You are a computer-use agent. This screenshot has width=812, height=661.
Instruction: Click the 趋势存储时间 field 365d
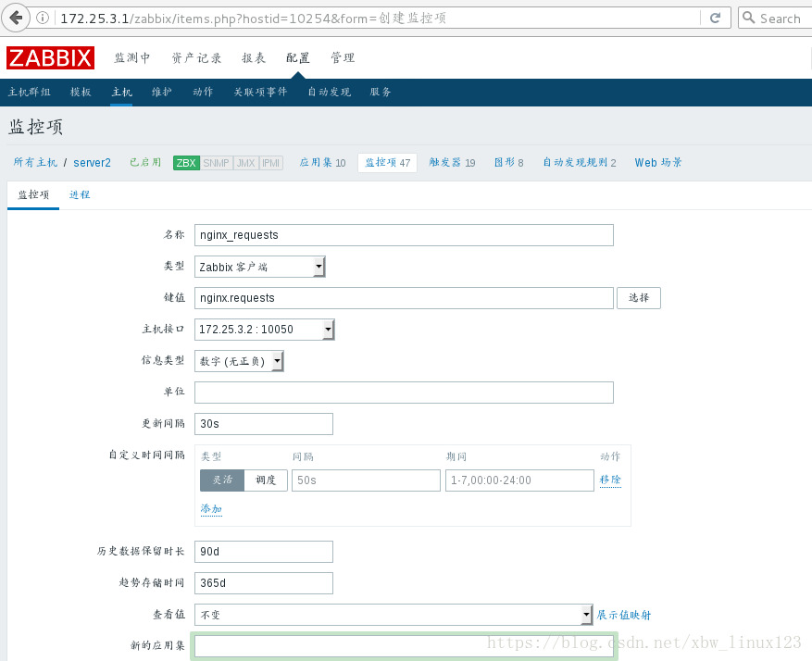(x=264, y=583)
